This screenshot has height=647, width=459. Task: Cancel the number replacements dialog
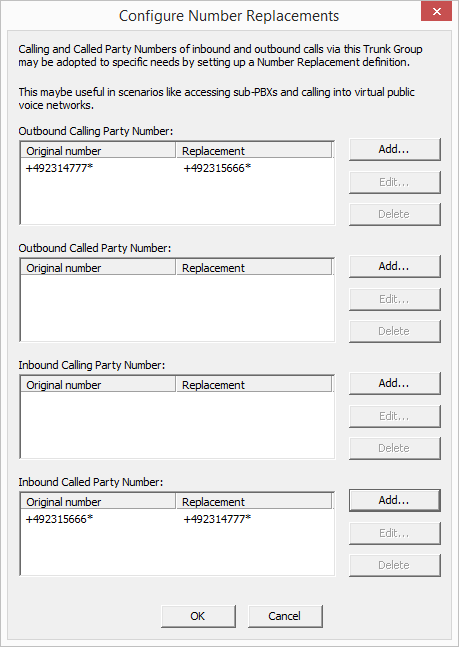[x=285, y=616]
